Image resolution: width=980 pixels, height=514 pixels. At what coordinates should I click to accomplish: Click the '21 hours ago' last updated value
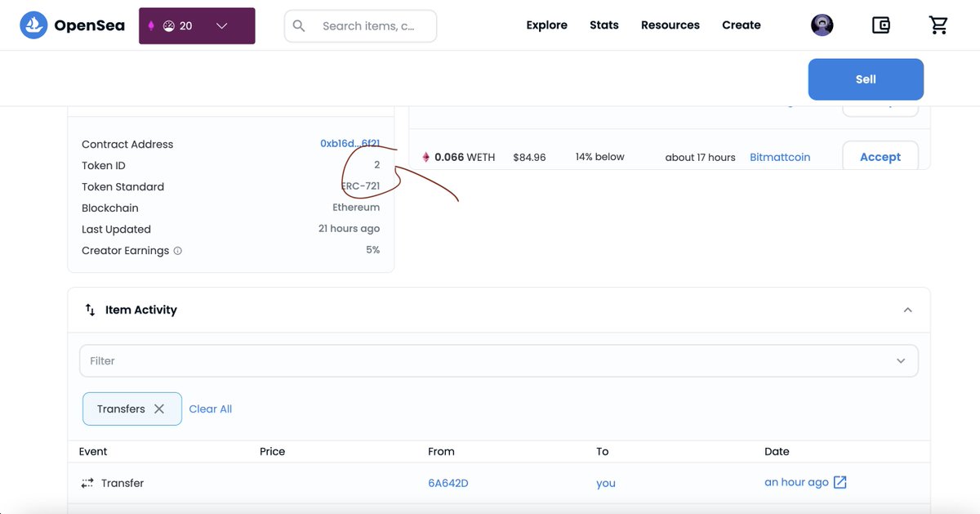coord(349,229)
